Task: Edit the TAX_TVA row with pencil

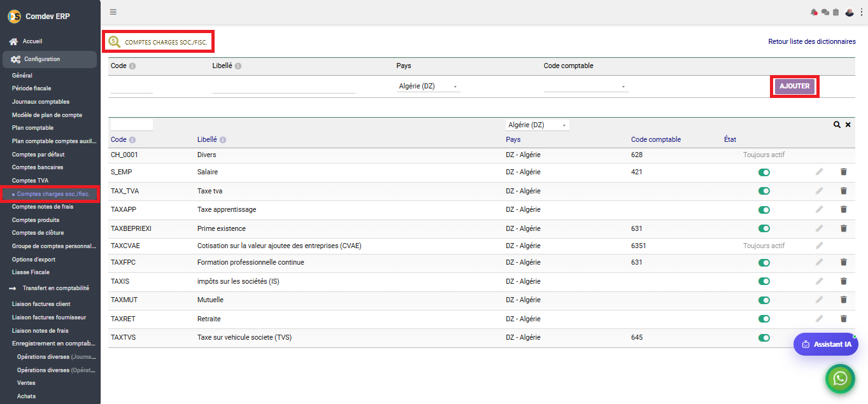Action: pyautogui.click(x=820, y=191)
